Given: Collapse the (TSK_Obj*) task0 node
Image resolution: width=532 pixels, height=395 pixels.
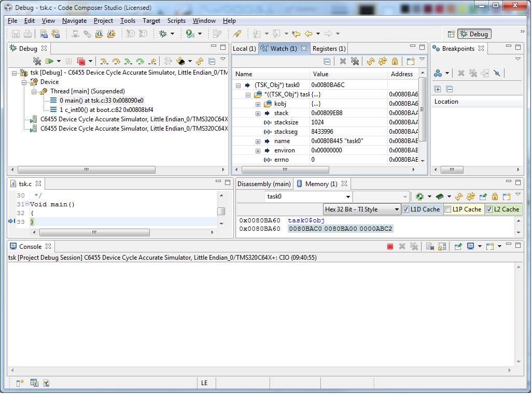Looking at the screenshot, I should point(238,86).
